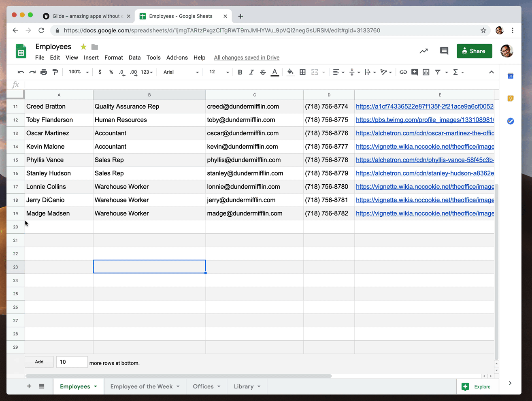Click the fill color paint bucket

point(290,72)
